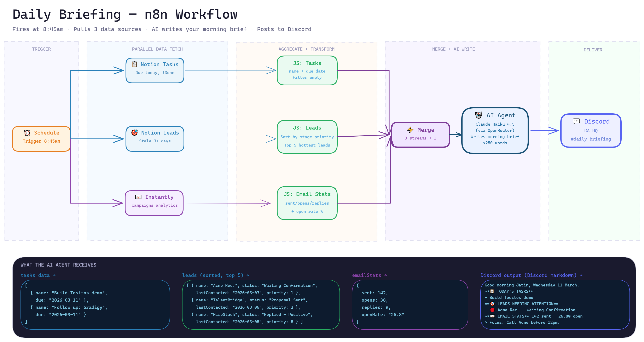Click 'KA HQ' in Discord node
The width and height of the screenshot is (644, 342).
pos(591,131)
